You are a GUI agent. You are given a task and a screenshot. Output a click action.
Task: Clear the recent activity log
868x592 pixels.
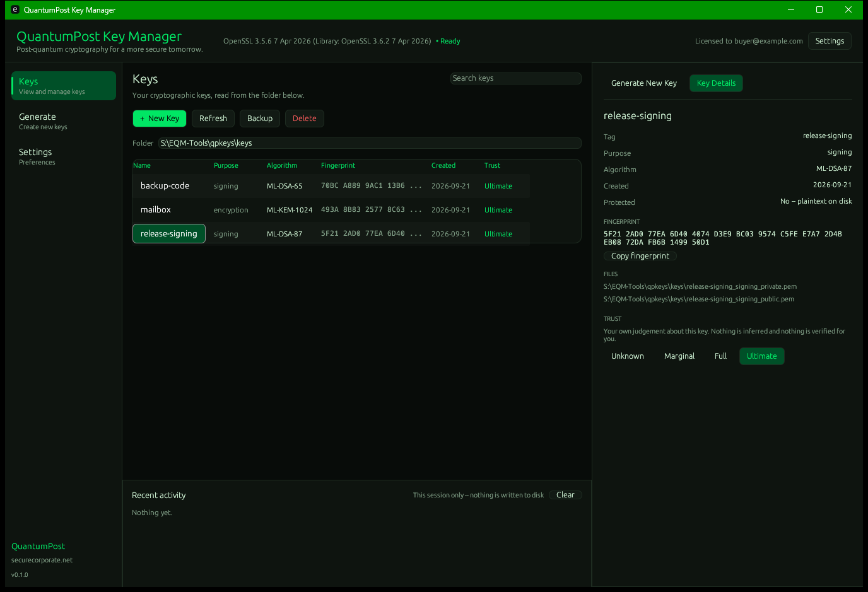[565, 495]
